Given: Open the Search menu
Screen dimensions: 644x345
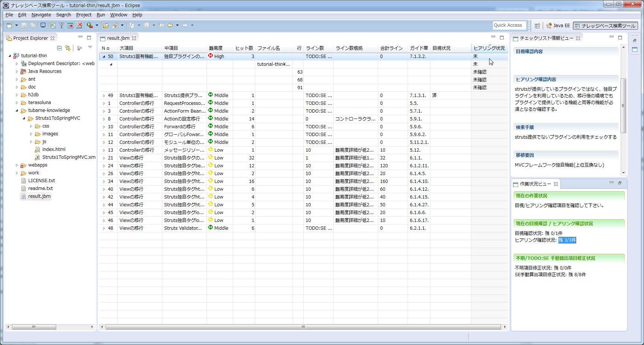Looking at the screenshot, I should coord(64,15).
